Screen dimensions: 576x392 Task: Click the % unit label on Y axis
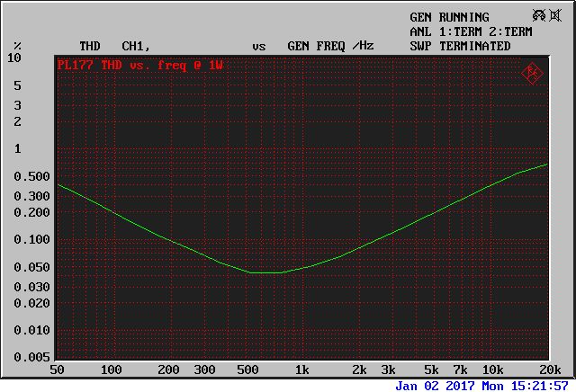pyautogui.click(x=17, y=46)
